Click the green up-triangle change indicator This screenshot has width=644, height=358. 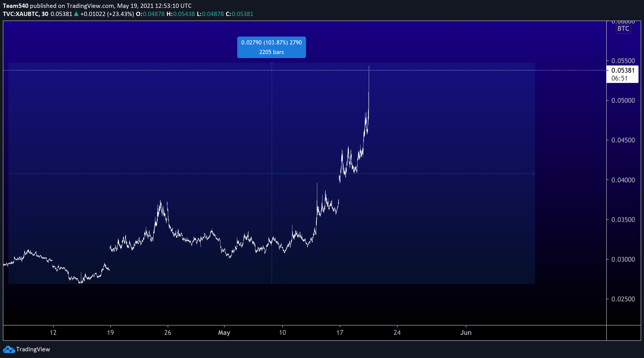pyautogui.click(x=76, y=14)
